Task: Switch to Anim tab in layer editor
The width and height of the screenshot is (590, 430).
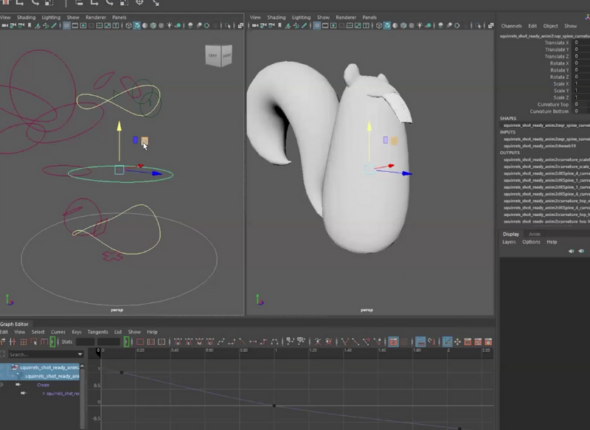Action: (535, 234)
